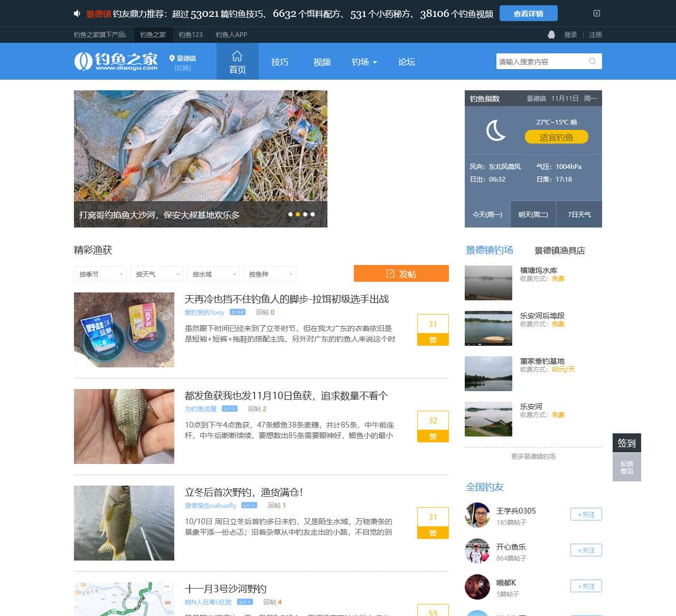Click avatar of 王学兵0305
The image size is (676, 616).
[x=477, y=515]
